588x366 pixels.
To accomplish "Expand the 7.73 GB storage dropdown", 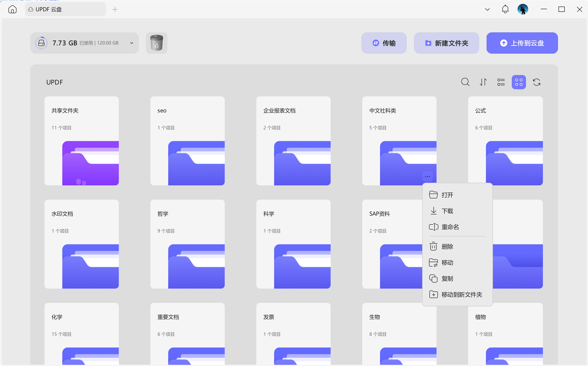I will 132,43.
